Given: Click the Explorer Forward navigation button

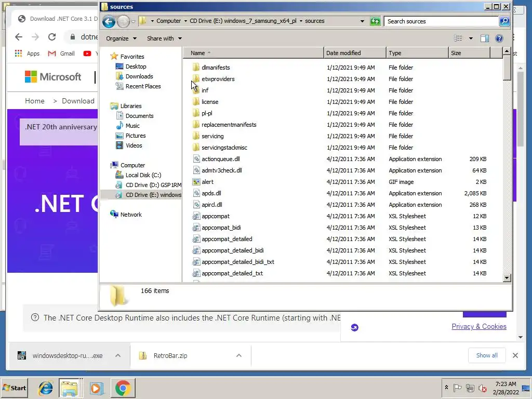Looking at the screenshot, I should click(x=124, y=22).
